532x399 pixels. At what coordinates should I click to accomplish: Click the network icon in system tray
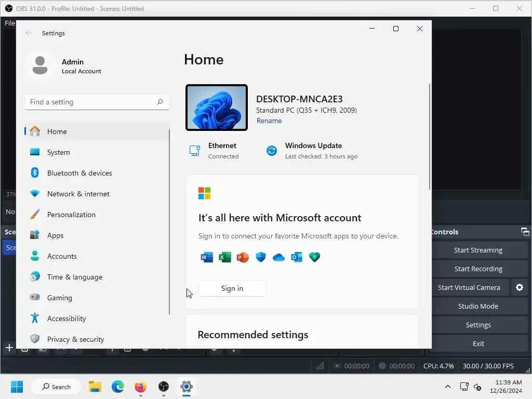(x=464, y=387)
